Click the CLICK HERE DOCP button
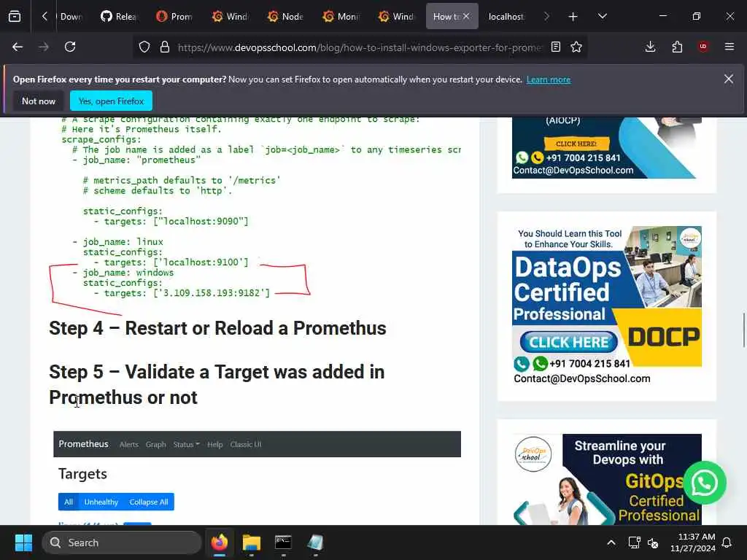Image resolution: width=747 pixels, height=560 pixels. click(x=569, y=342)
